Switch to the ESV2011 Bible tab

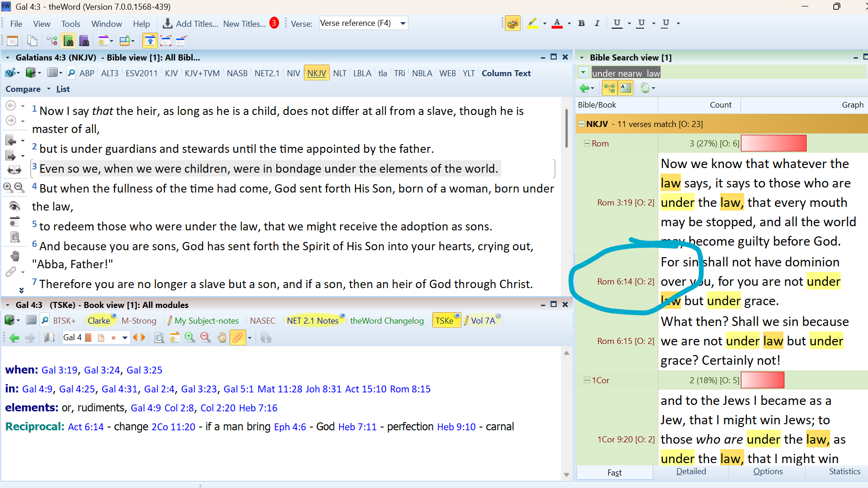[142, 73]
